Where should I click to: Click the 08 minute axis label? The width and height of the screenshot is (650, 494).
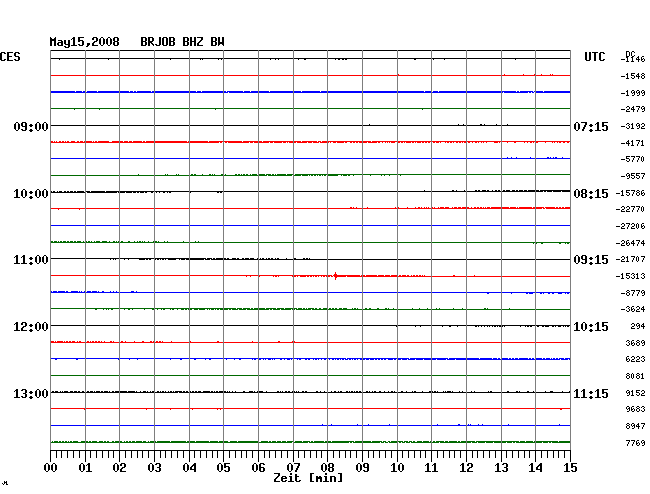327,468
